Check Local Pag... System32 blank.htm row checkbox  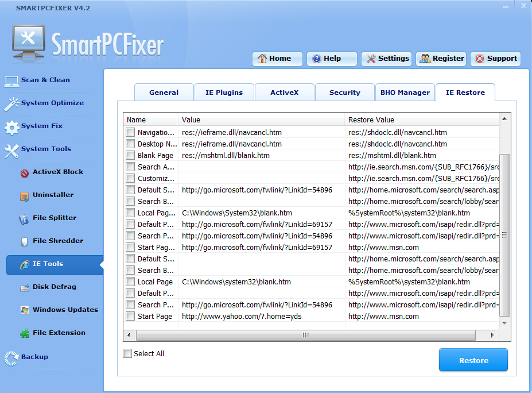point(130,213)
